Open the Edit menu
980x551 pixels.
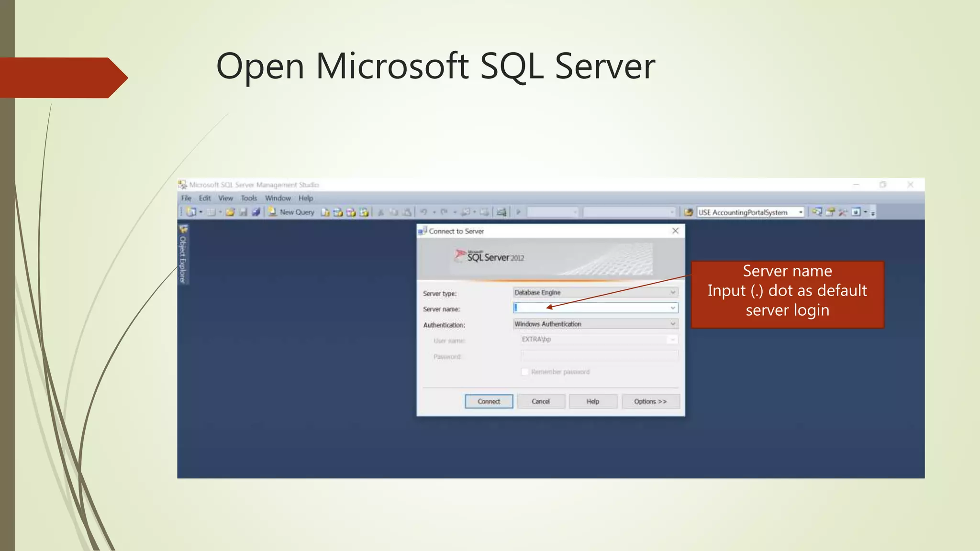click(205, 198)
